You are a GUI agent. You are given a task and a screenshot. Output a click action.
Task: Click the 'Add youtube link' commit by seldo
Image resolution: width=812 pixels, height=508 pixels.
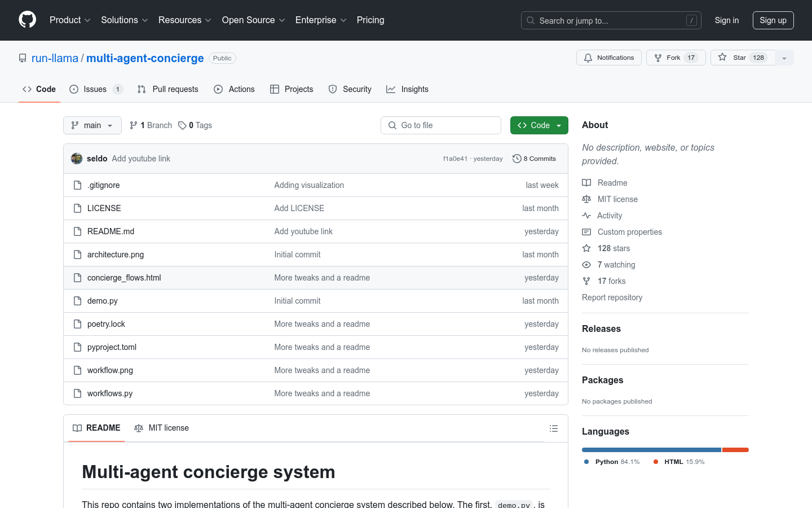tap(141, 159)
